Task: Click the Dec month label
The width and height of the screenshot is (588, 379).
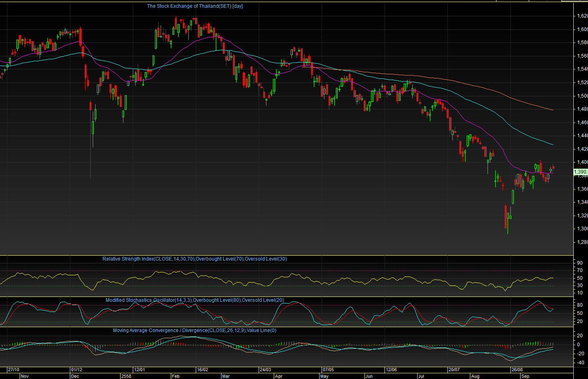Action: point(75,376)
